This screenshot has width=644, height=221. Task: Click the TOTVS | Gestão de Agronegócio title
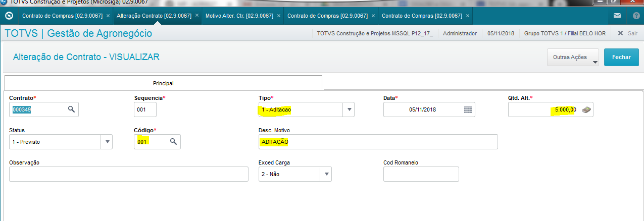[78, 34]
